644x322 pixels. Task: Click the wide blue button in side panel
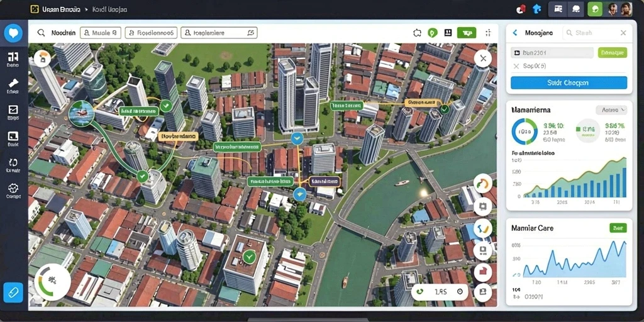[569, 82]
